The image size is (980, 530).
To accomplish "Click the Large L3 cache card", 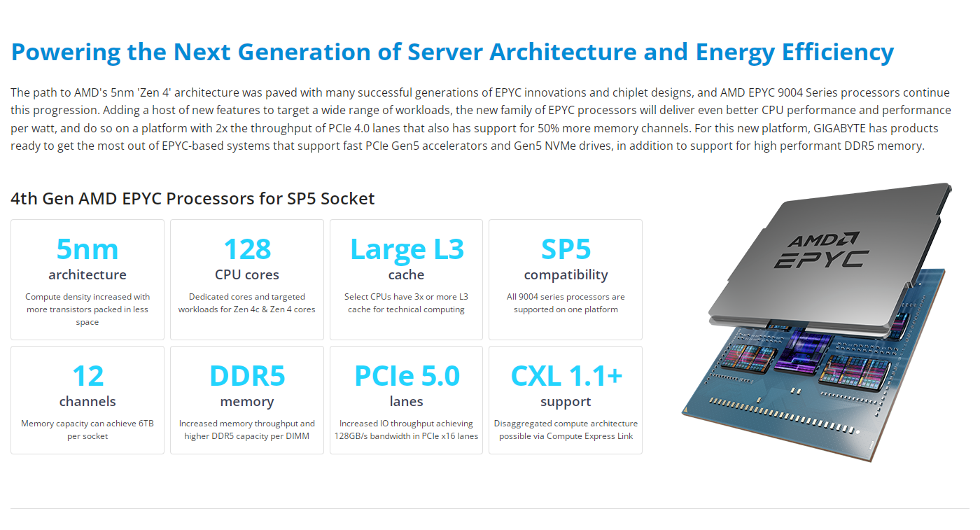I will click(406, 279).
